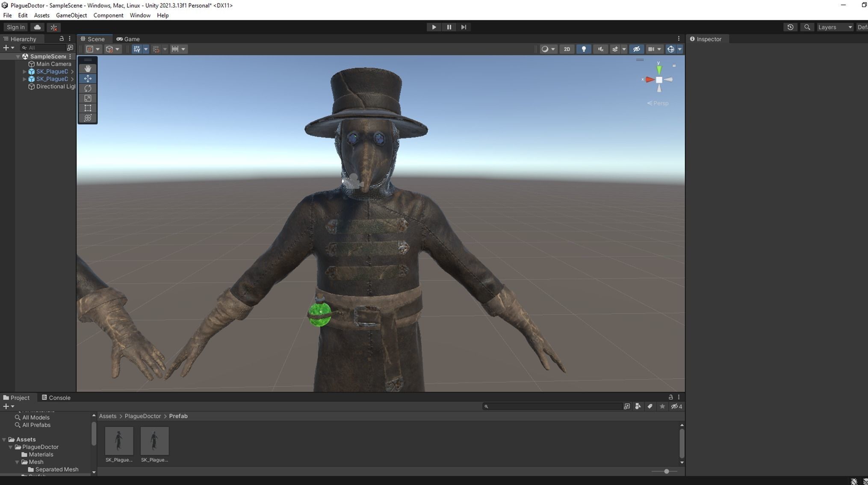The image size is (868, 485).
Task: Click the Collab bug icon next to cloud
Action: pos(53,27)
